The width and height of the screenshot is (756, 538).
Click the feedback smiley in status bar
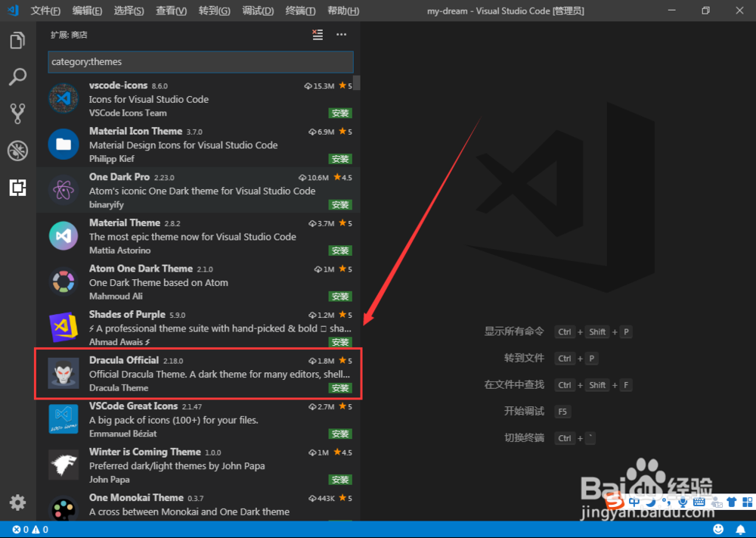click(x=718, y=530)
